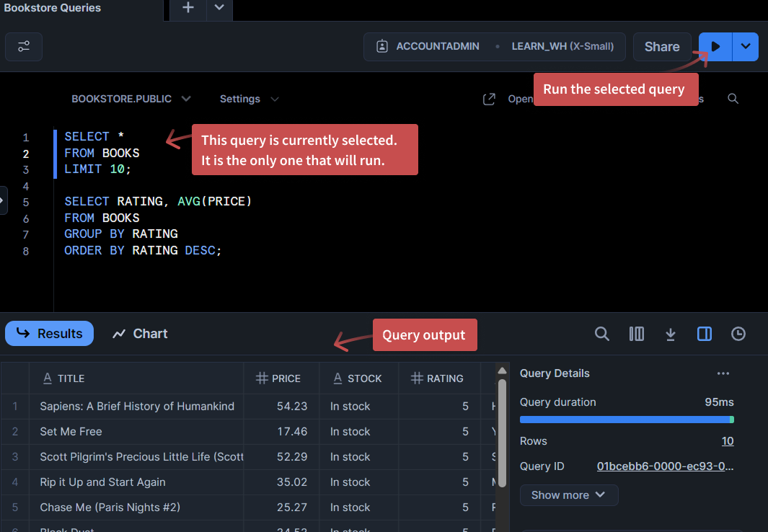Viewport: 768px width, 532px height.
Task: Toggle the query details side panel
Action: (x=705, y=334)
